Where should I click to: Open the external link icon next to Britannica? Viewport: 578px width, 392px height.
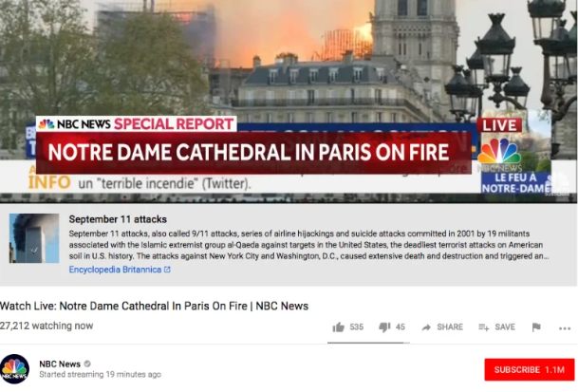167,270
